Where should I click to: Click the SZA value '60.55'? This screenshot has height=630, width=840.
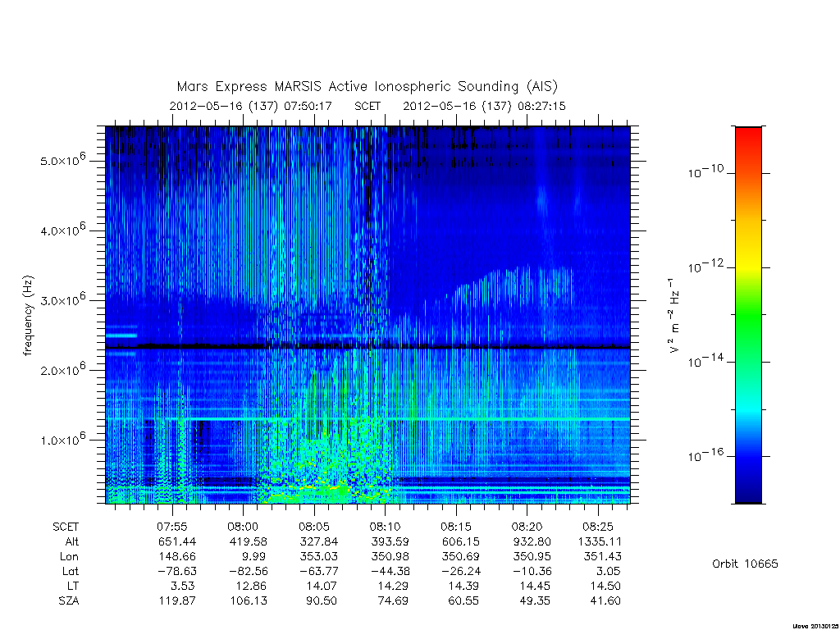point(463,601)
